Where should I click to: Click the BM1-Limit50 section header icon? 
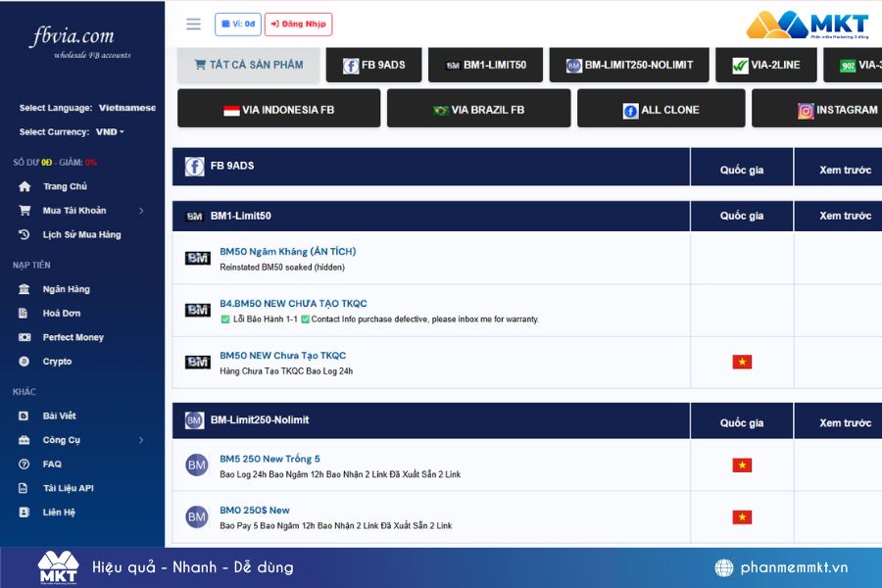pyautogui.click(x=195, y=216)
